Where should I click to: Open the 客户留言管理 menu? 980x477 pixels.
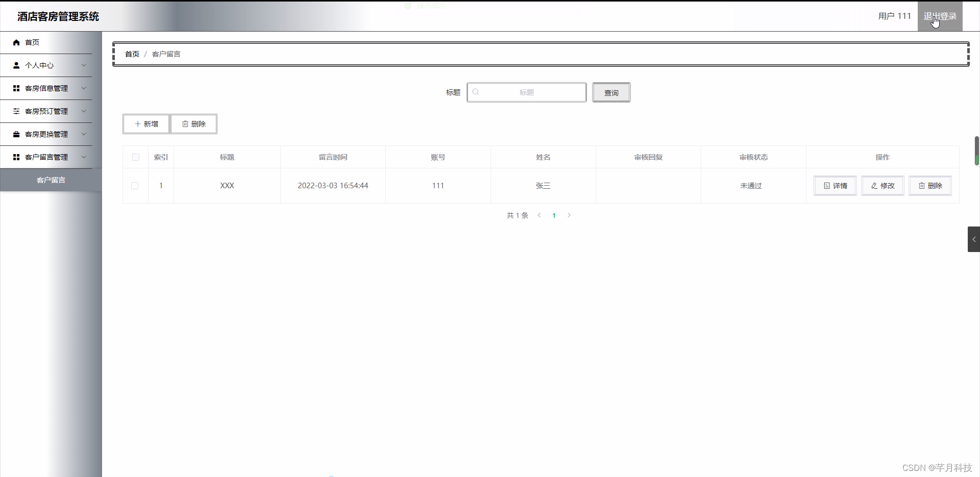point(46,157)
